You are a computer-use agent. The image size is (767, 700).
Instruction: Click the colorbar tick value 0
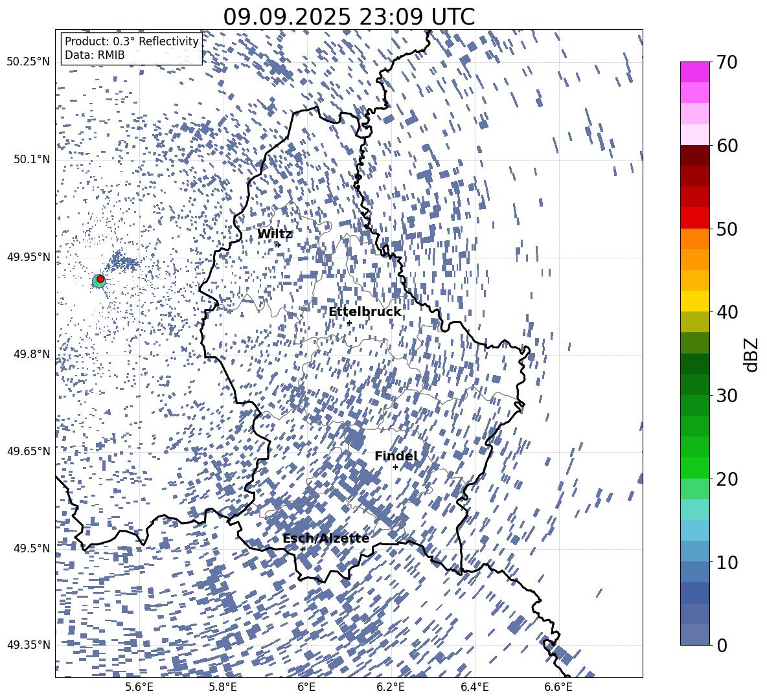722,645
